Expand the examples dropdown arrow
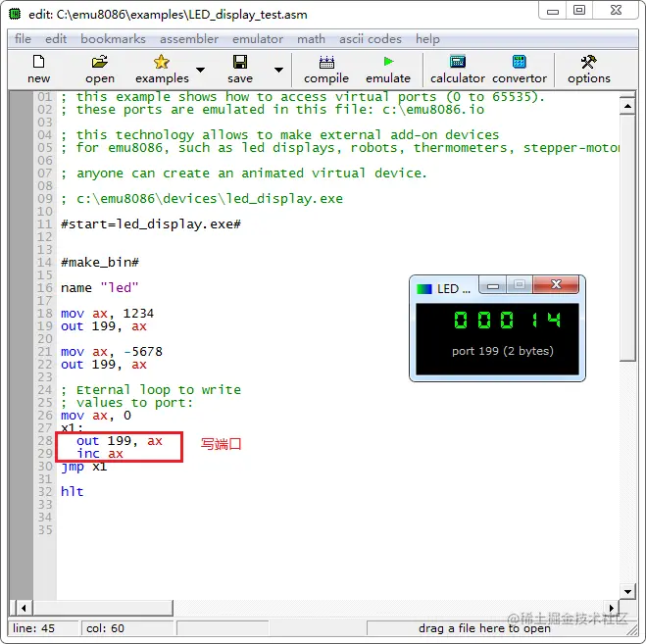This screenshot has width=646, height=644. tap(200, 70)
